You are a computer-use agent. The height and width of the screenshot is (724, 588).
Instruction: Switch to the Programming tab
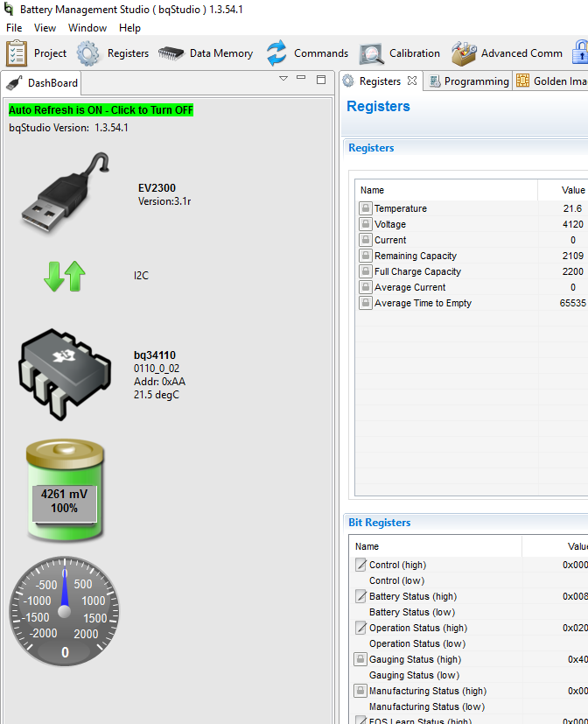click(x=468, y=81)
